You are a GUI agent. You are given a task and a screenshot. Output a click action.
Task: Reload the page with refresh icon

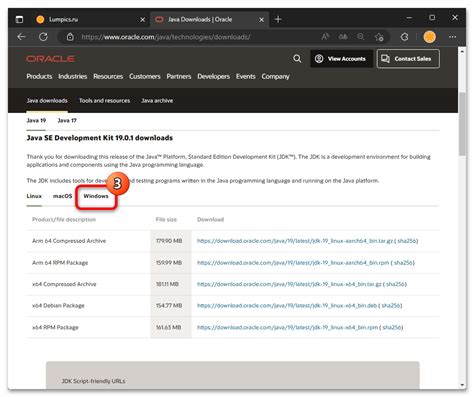pos(43,37)
